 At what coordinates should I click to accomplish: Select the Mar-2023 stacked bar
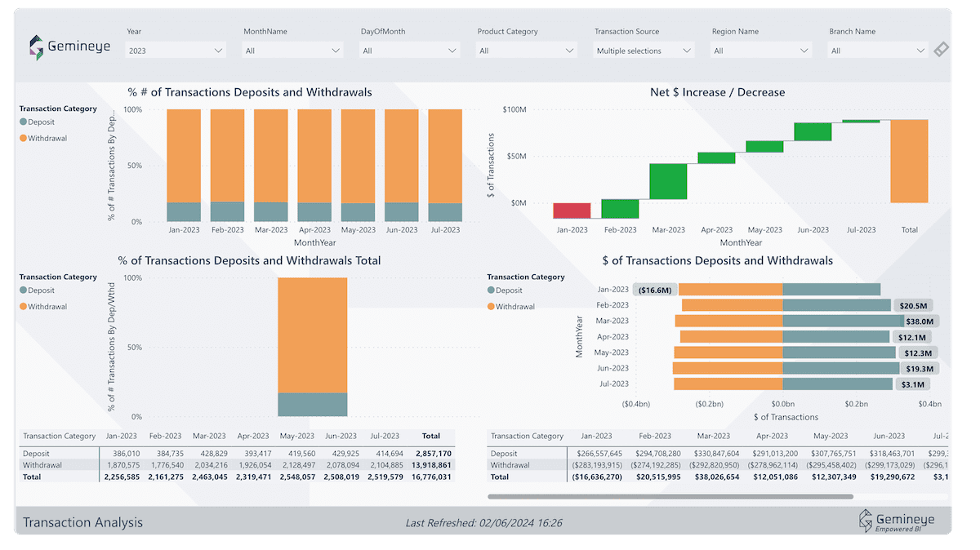click(271, 163)
